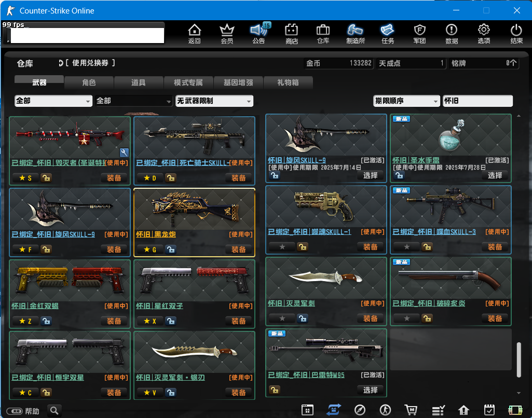Open the 怀旧|灭灵军刺 item name link

pos(292,303)
